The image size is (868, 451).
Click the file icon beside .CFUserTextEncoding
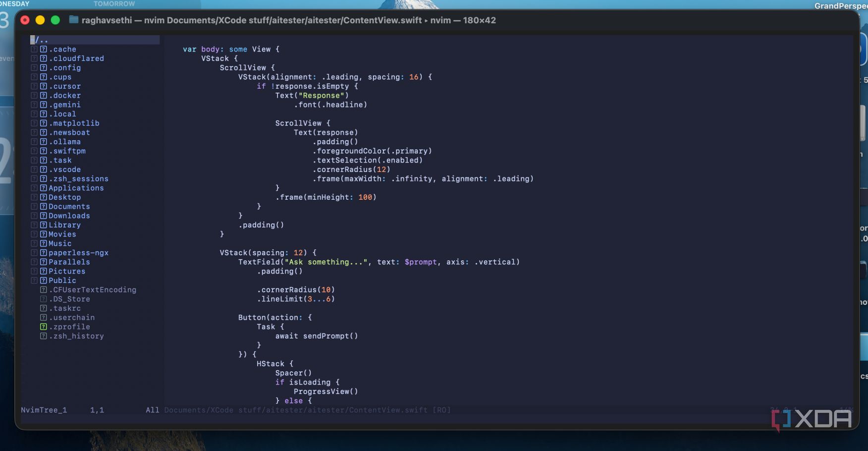pos(44,289)
